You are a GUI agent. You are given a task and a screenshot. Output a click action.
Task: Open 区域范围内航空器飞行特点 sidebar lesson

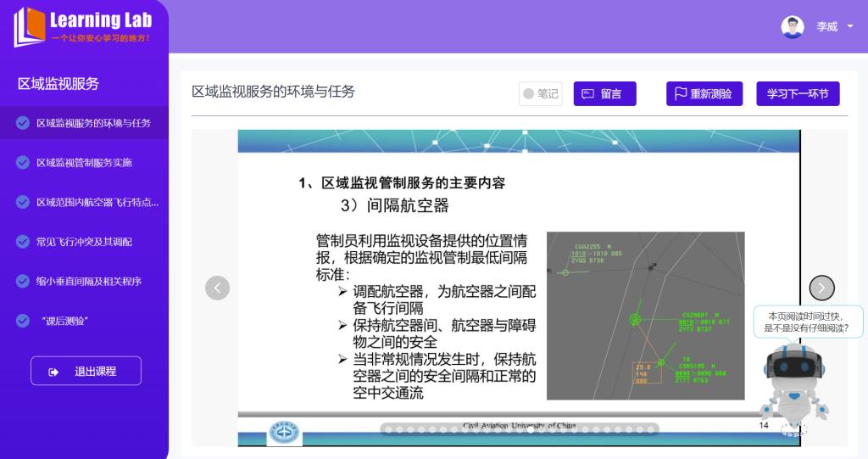pyautogui.click(x=97, y=202)
